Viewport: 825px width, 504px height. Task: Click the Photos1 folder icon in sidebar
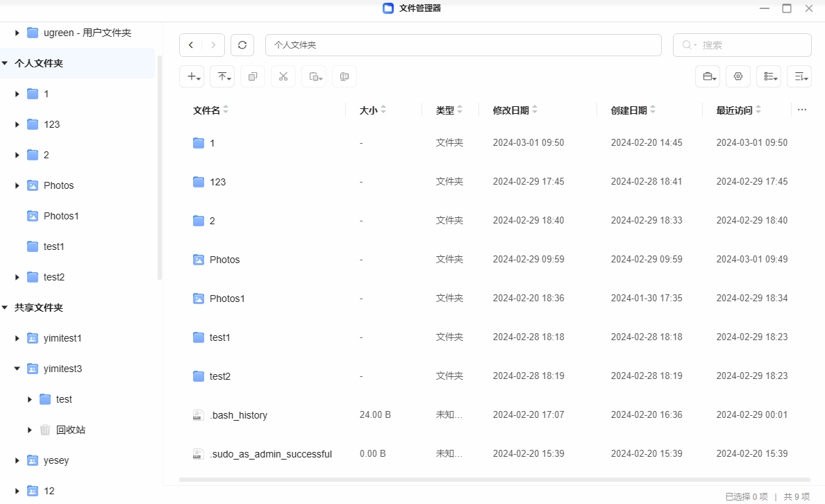(33, 216)
